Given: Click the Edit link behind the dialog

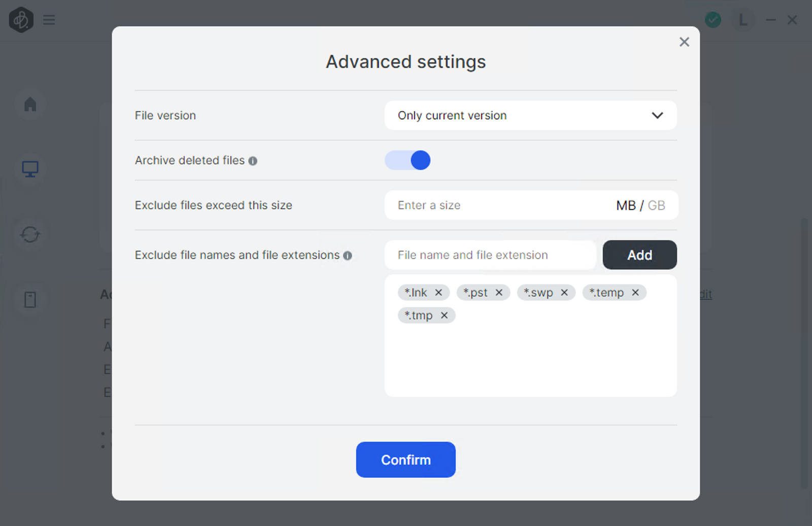Looking at the screenshot, I should click(x=705, y=294).
